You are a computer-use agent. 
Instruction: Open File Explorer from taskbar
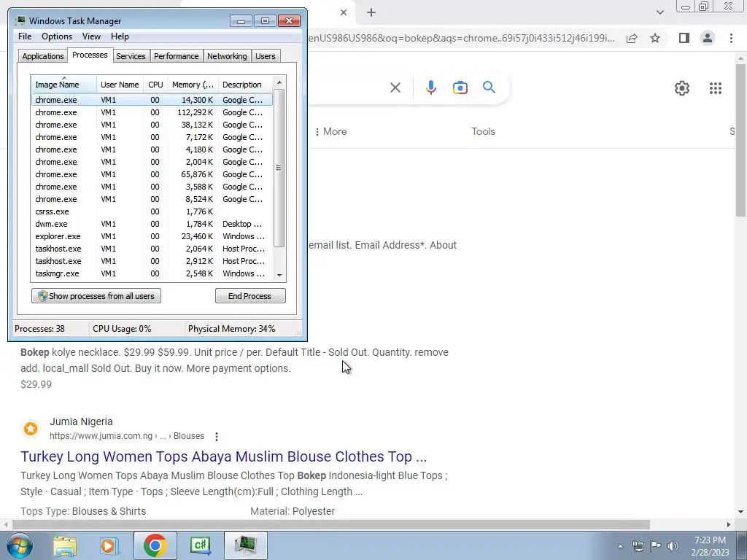tap(65, 545)
